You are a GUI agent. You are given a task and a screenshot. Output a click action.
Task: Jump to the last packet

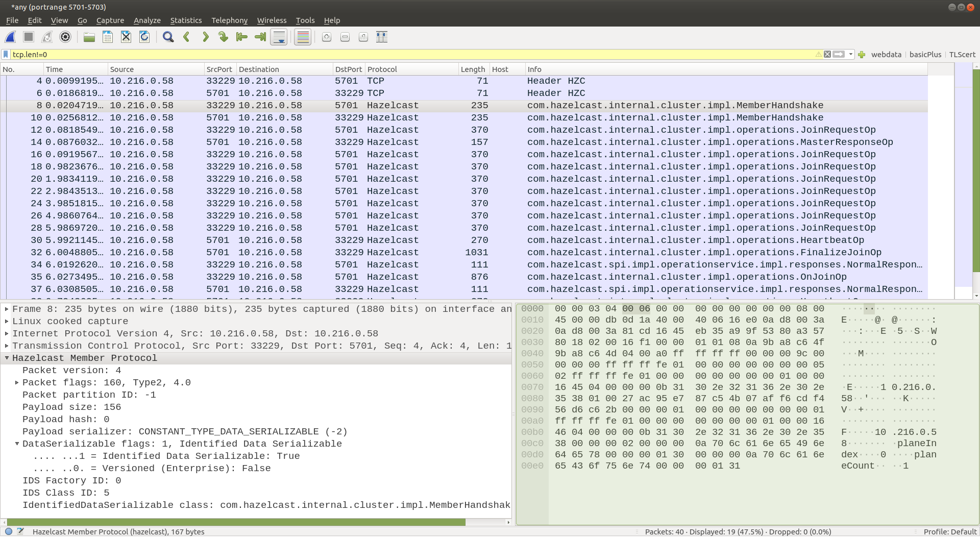coord(260,37)
